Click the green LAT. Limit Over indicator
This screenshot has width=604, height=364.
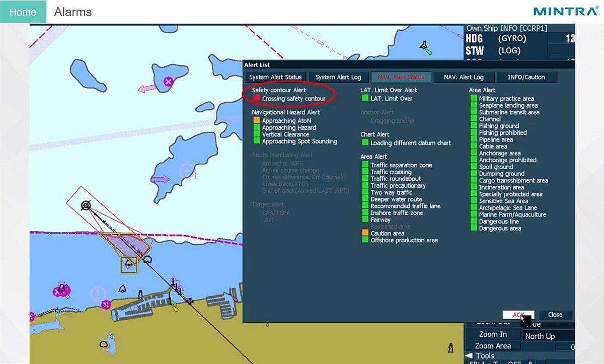click(365, 99)
